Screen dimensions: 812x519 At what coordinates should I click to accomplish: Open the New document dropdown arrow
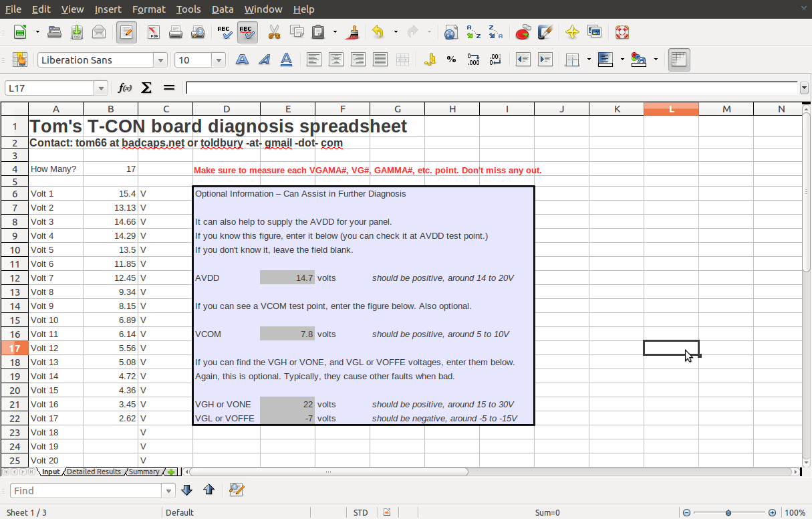point(37,31)
